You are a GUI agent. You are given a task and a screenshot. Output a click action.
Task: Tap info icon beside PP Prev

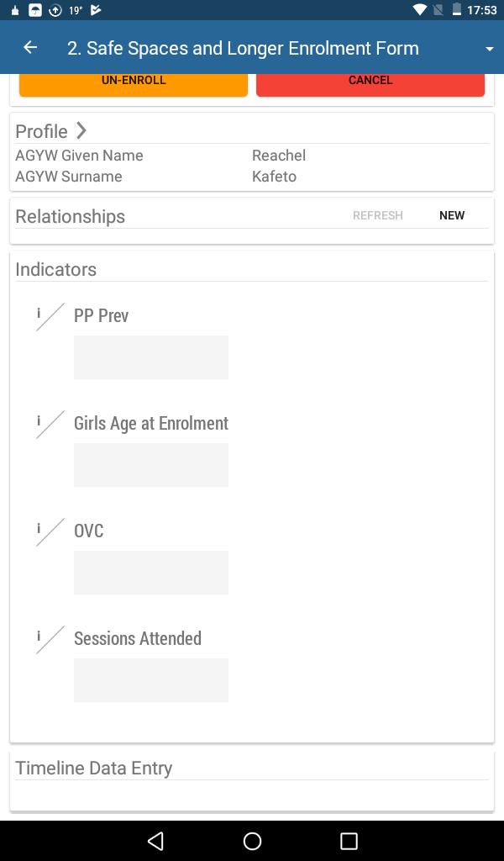(x=39, y=313)
